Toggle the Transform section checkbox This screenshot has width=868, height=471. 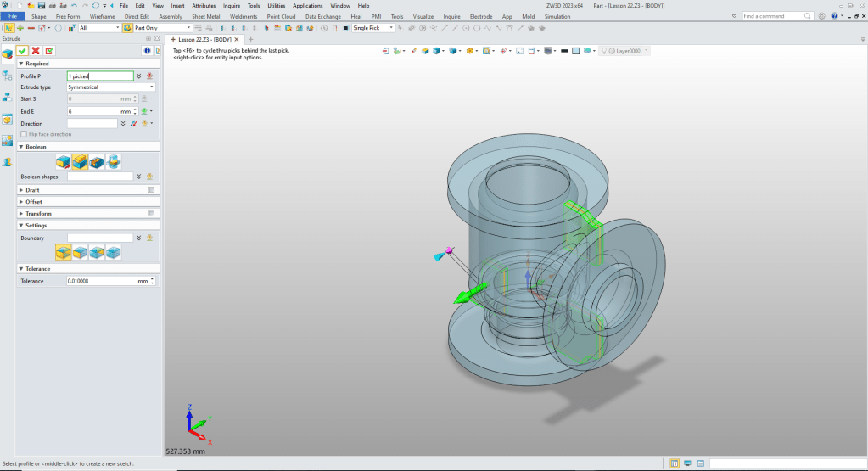tap(151, 214)
